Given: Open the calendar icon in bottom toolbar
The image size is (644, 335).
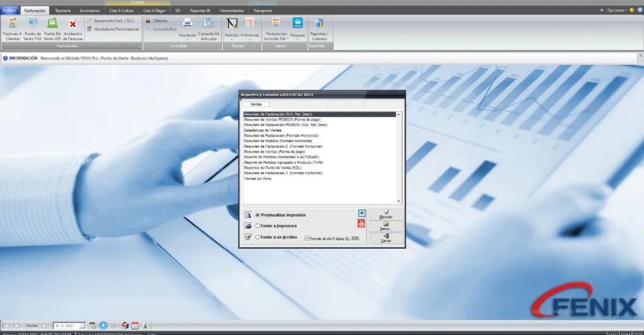Looking at the screenshot, I should 135,325.
